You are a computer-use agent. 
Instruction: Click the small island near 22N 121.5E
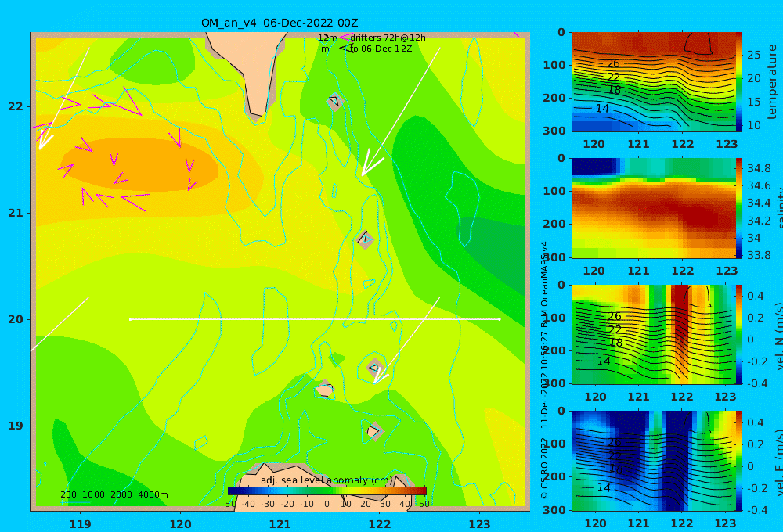(x=334, y=102)
